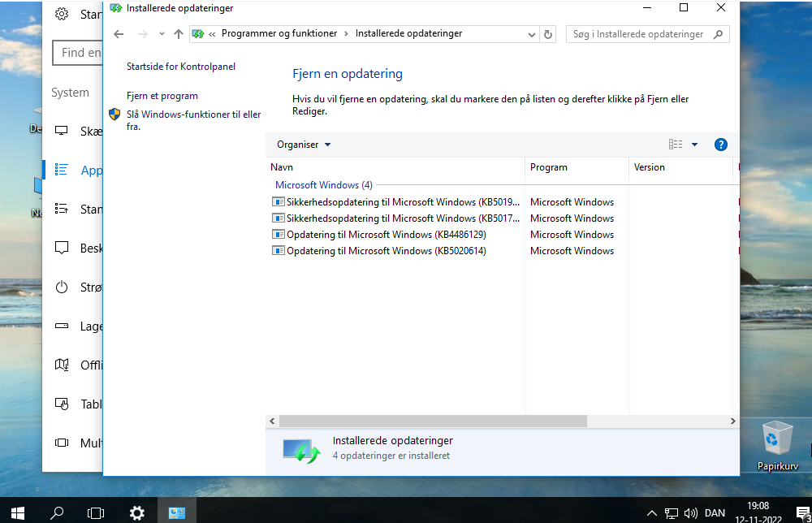Select the Lager storage item in Settings
Viewport: 812px width, 523px height.
pos(74,326)
